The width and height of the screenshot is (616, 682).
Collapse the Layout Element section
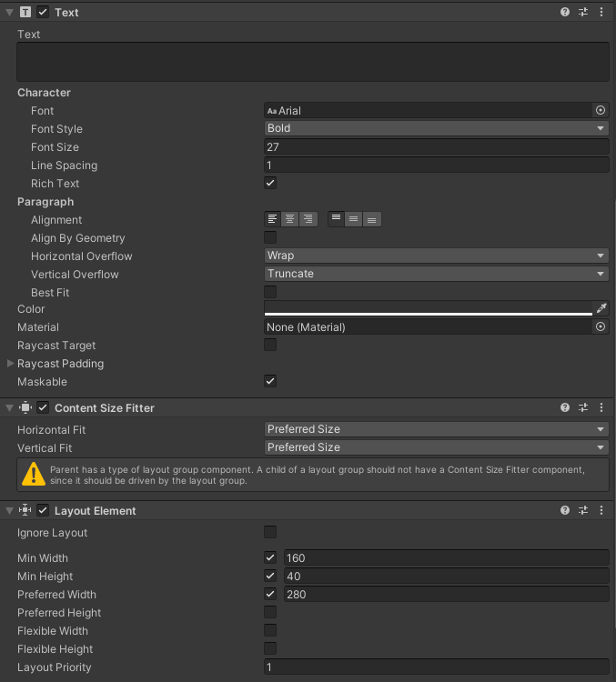(x=10, y=511)
